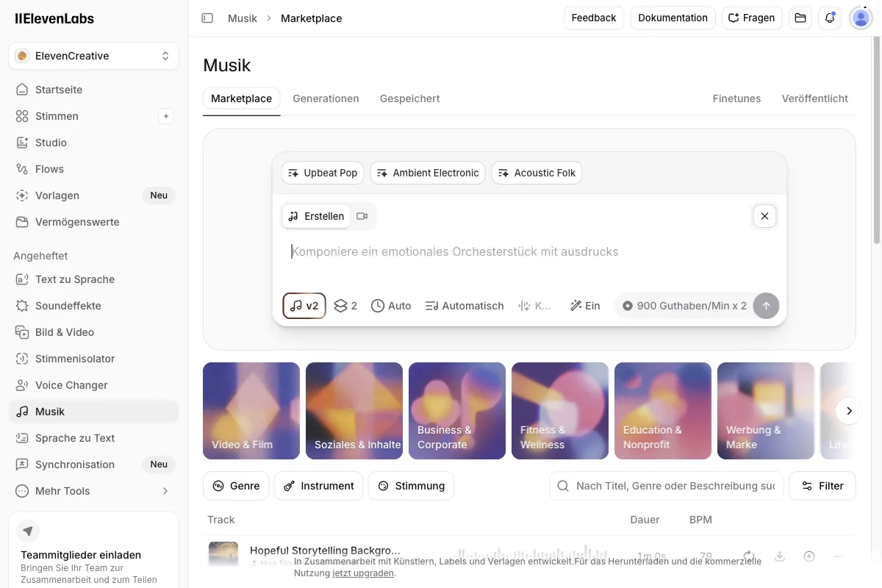Change variations count 2
The height and width of the screenshot is (588, 882).
[x=345, y=306]
